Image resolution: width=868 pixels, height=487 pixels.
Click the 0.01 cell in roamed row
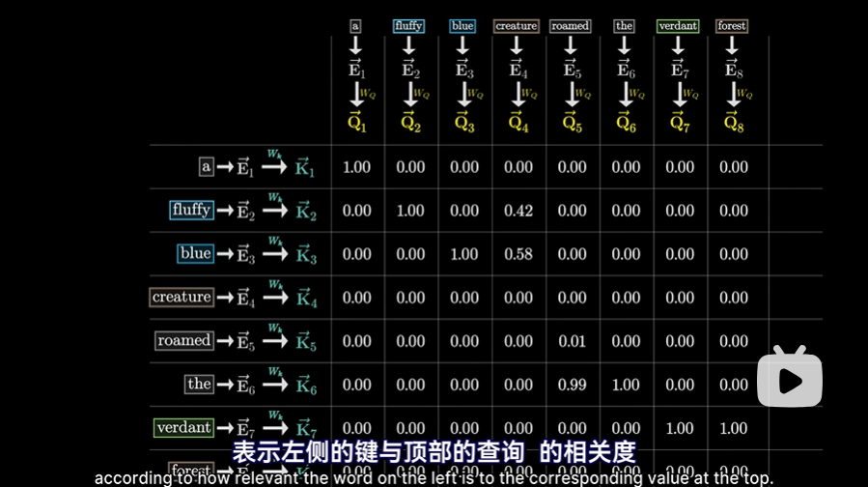point(572,341)
